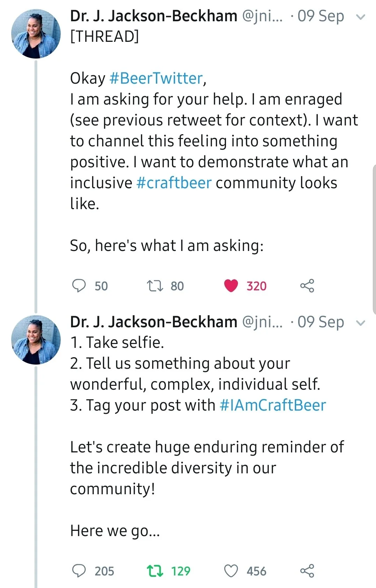Open the second tweet's dropdown chevron
This screenshot has width=376, height=588.
pos(361,323)
